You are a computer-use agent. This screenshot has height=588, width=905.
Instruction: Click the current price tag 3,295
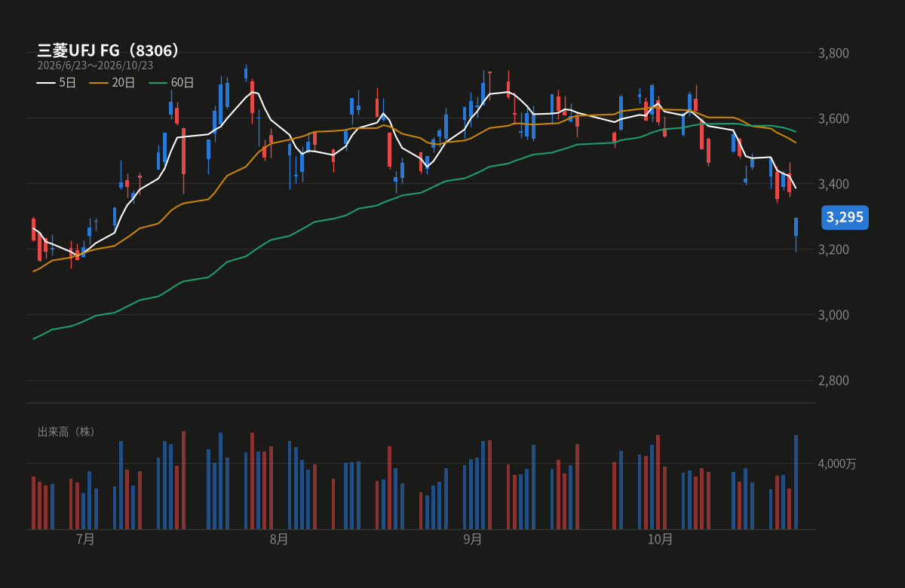pyautogui.click(x=845, y=218)
